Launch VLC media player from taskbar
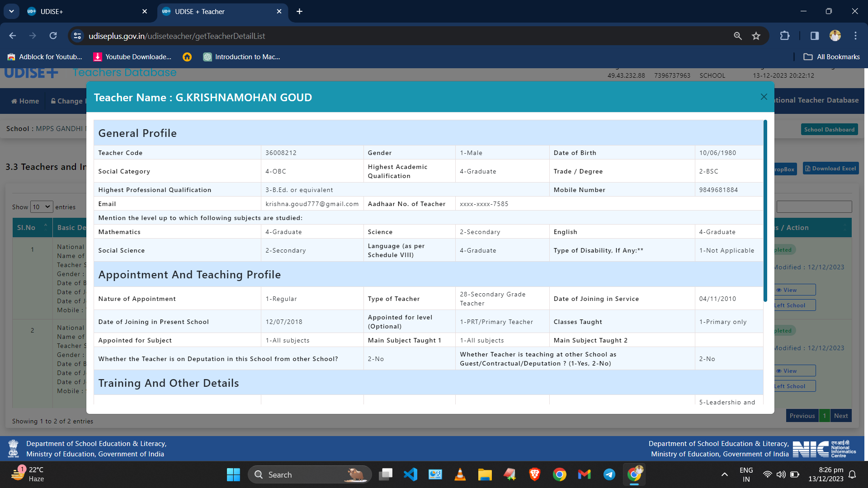 [x=460, y=474]
